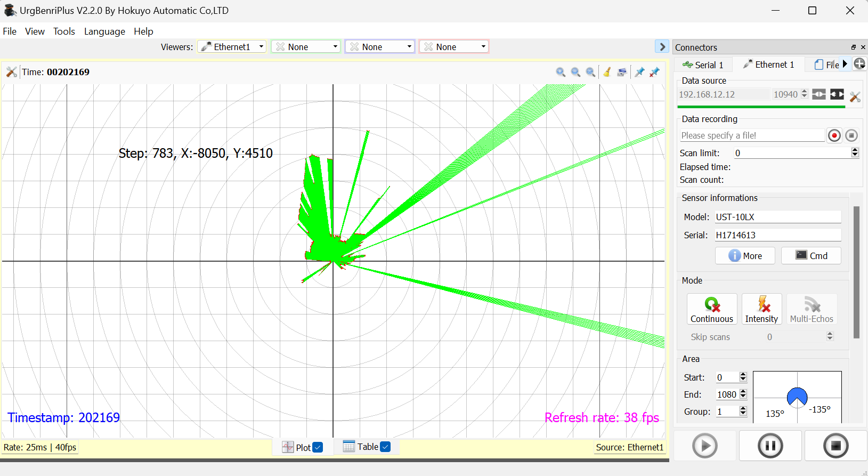
Task: Increase the Group value
Action: 743,409
